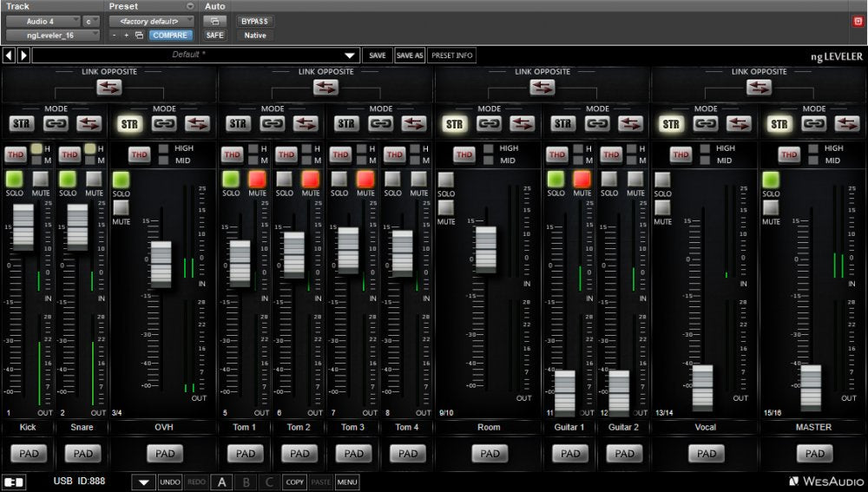Switch to preset slot A

[220, 482]
